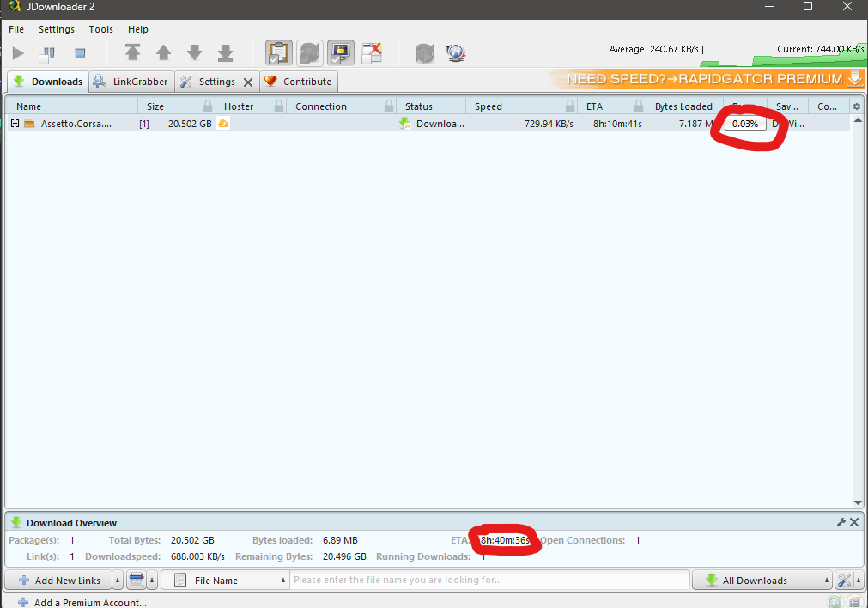Sort by the ETA column header
The width and height of the screenshot is (868, 608).
point(594,106)
